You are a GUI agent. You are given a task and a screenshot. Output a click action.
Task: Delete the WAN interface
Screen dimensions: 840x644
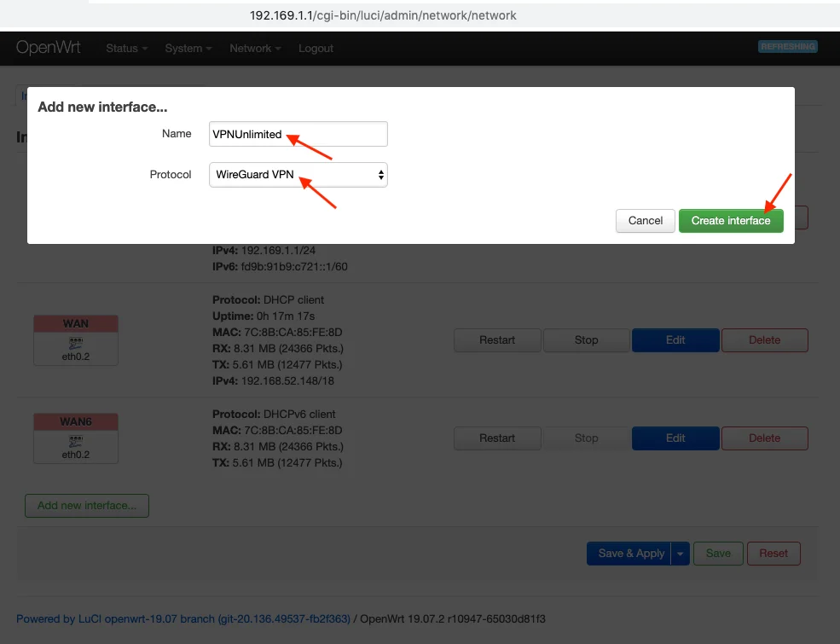[764, 340]
